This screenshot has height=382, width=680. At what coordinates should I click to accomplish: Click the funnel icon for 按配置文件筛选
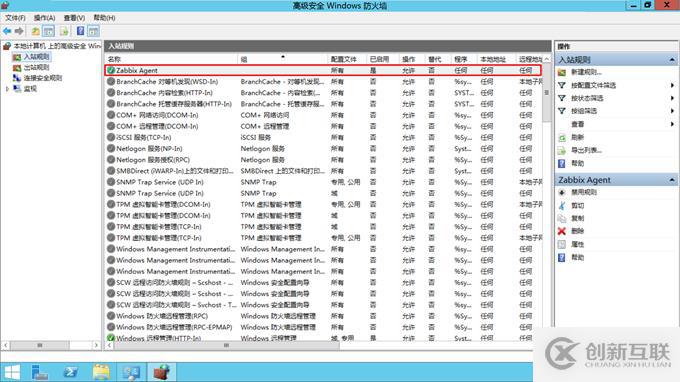click(562, 85)
